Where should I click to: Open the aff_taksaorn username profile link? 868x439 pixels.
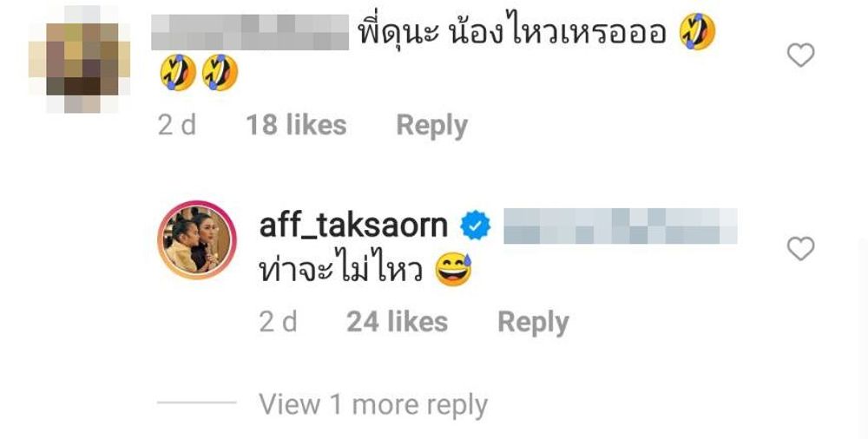(353, 226)
